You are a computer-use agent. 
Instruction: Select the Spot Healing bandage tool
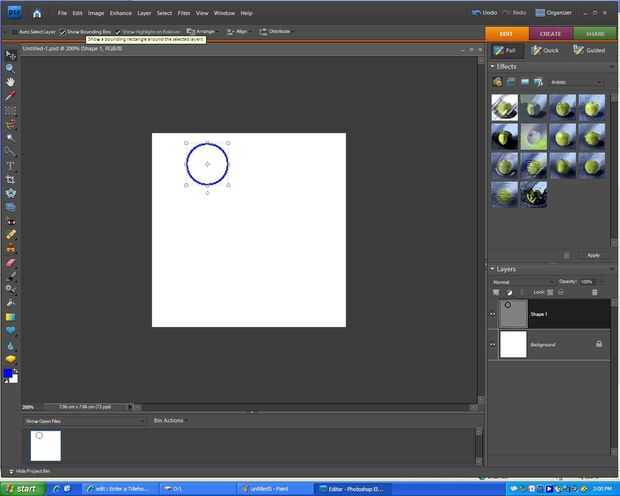click(11, 235)
